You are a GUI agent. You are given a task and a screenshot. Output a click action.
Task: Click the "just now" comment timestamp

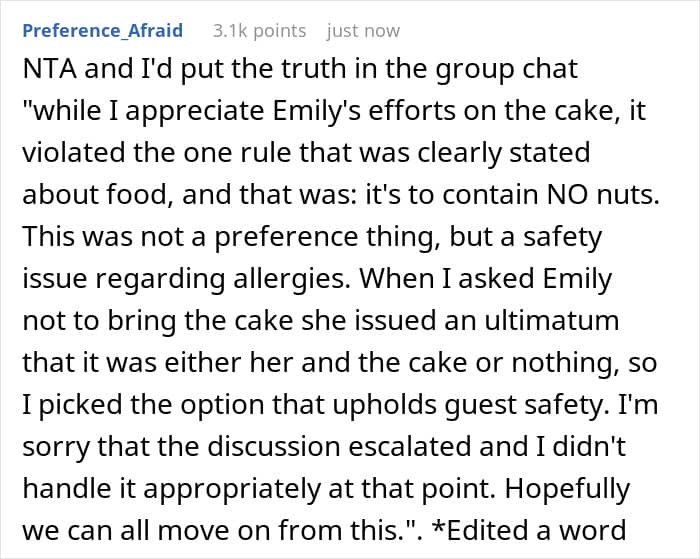364,31
